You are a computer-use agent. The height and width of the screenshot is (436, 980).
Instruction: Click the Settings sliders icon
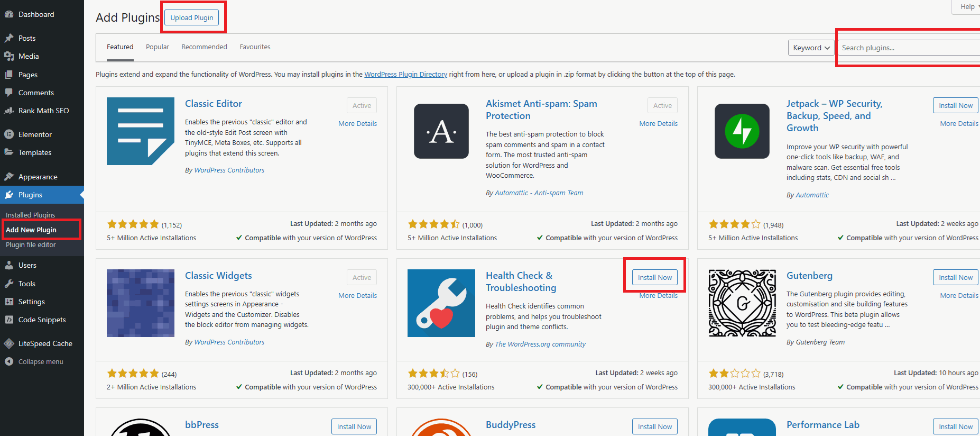pyautogui.click(x=9, y=302)
